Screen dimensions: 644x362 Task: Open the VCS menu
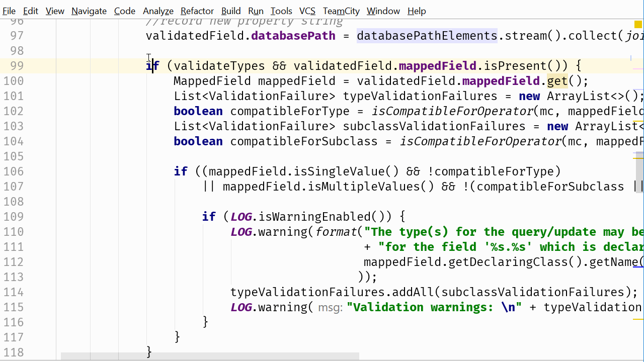tap(307, 11)
